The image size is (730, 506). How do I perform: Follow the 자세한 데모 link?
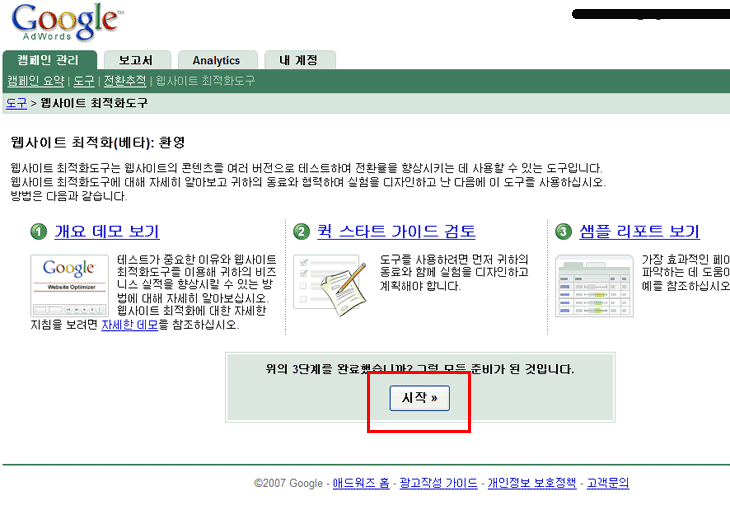[130, 324]
